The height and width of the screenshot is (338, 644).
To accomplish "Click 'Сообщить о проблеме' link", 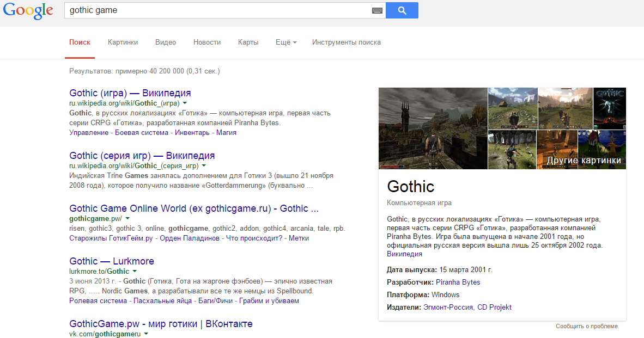I will point(586,326).
